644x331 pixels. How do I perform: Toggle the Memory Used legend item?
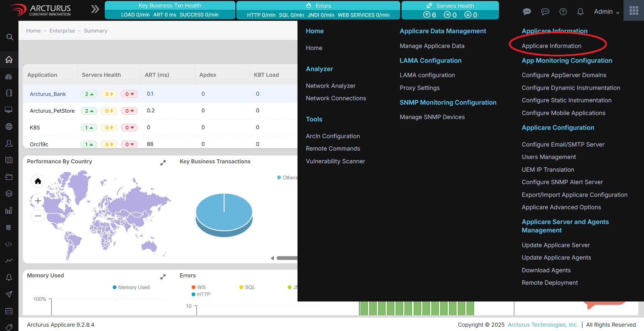click(131, 287)
